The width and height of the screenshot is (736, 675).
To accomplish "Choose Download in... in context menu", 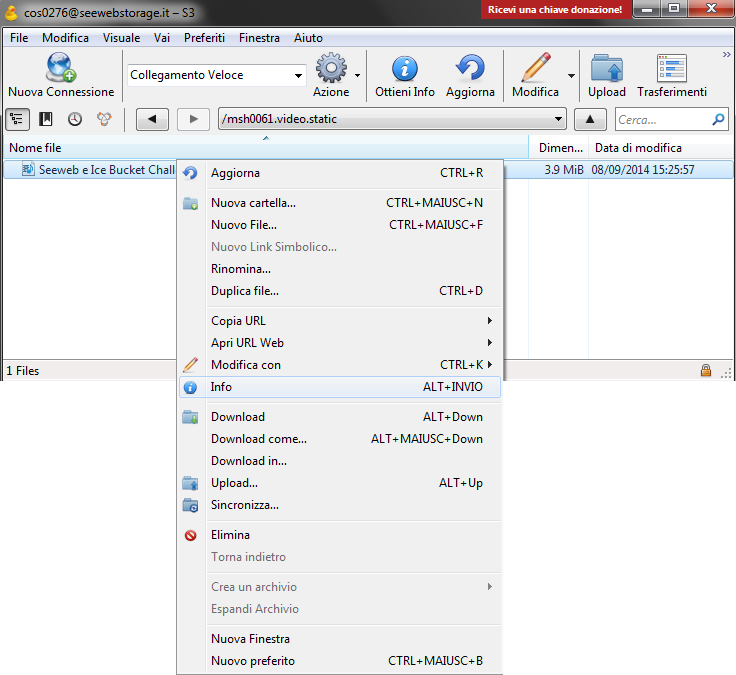I will (340, 461).
